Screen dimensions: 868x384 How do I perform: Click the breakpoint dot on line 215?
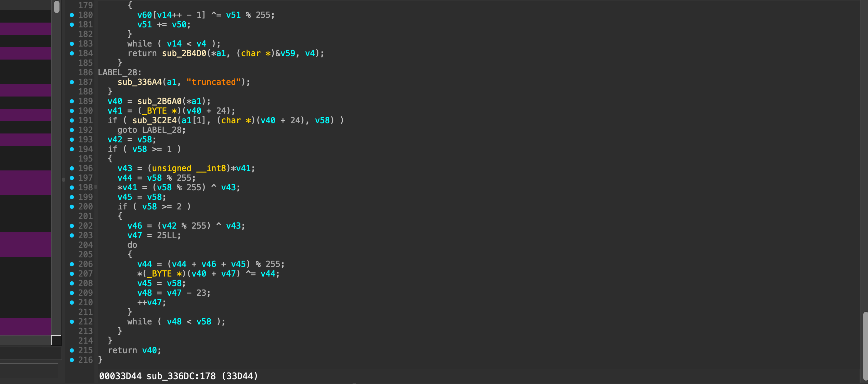click(72, 350)
